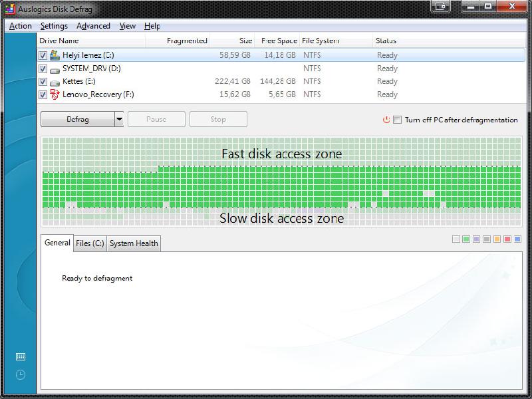This screenshot has height=399, width=532.
Task: Click the red legend color square
Action: tap(507, 239)
